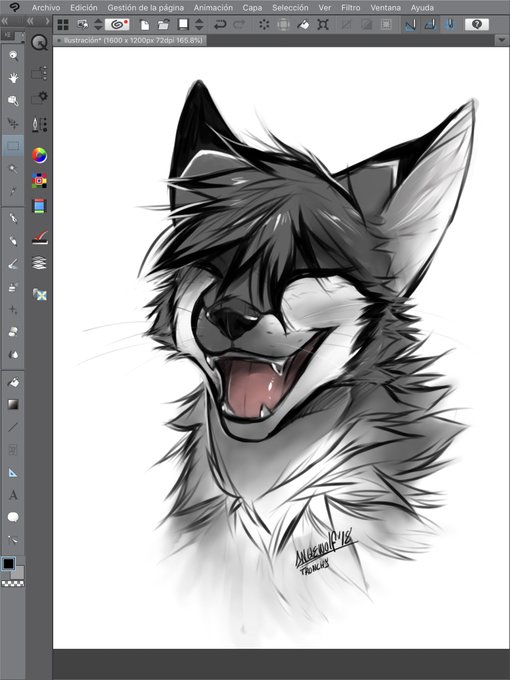Open the Color History palette

tap(39, 237)
